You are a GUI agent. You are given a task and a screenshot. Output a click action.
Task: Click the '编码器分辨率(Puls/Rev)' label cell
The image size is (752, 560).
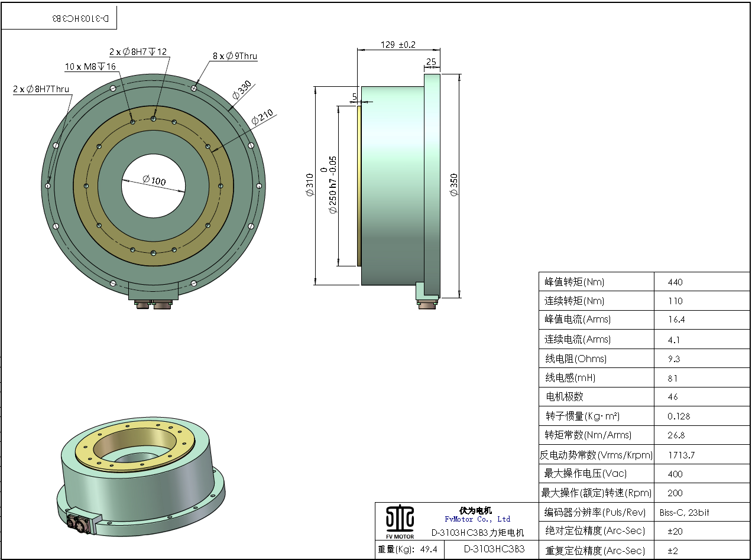coord(597,512)
